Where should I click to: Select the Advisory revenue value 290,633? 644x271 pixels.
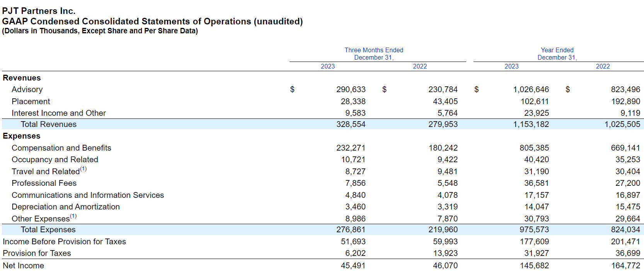coord(351,89)
